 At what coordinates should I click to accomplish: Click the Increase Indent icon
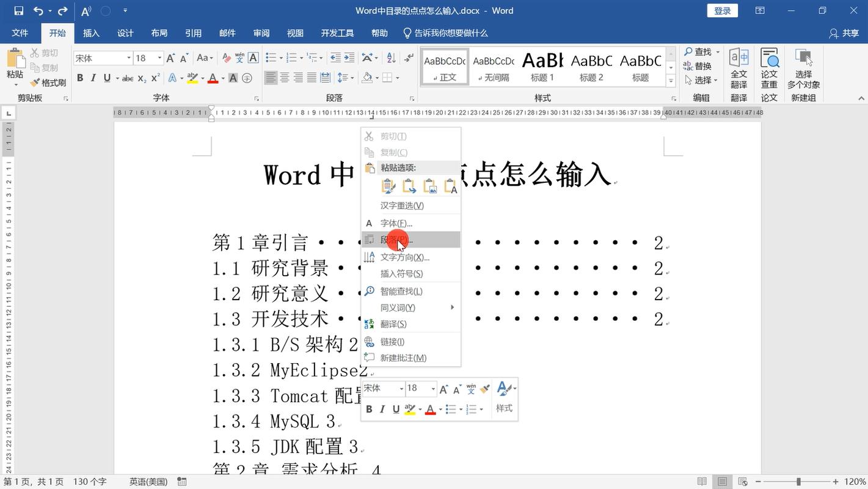(349, 58)
